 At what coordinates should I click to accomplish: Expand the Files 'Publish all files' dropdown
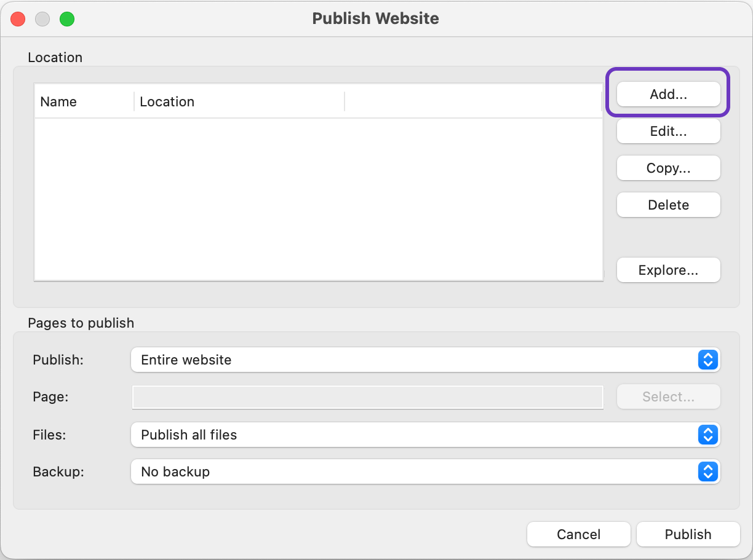tap(425, 435)
